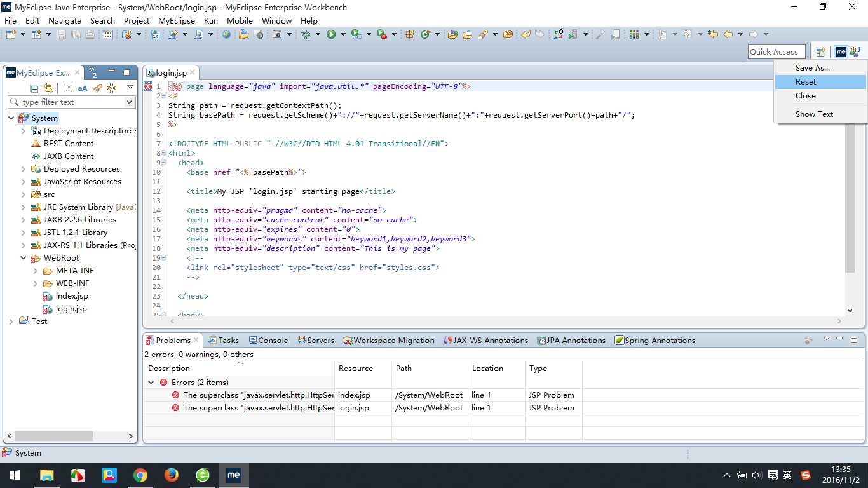Click the camera capture toolbar icon
The height and width of the screenshot is (488, 868).
pyautogui.click(x=277, y=34)
